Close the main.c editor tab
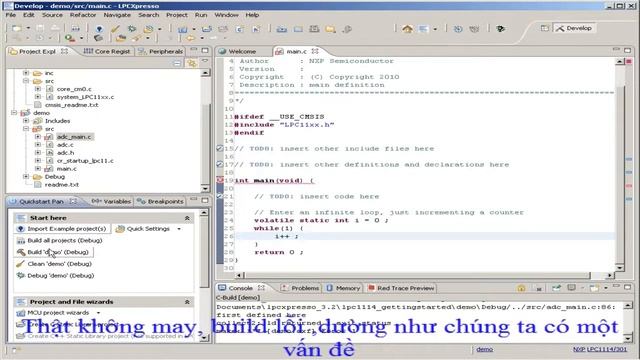 point(315,51)
